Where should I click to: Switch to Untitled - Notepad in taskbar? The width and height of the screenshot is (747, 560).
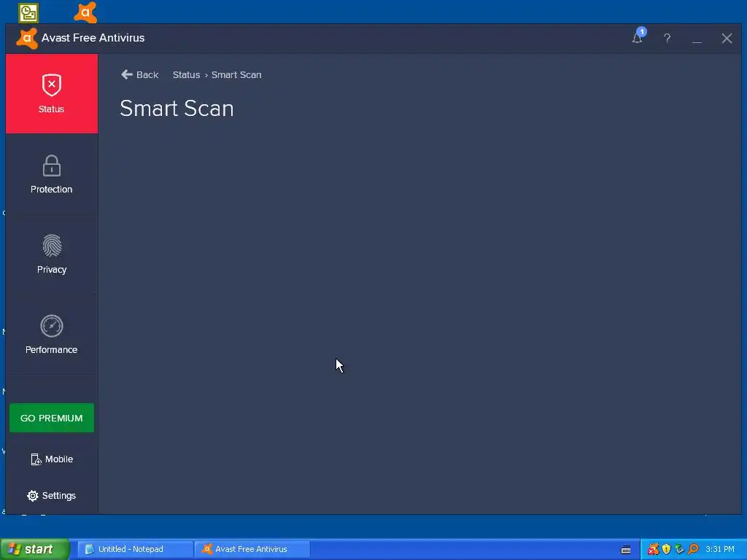pyautogui.click(x=135, y=549)
